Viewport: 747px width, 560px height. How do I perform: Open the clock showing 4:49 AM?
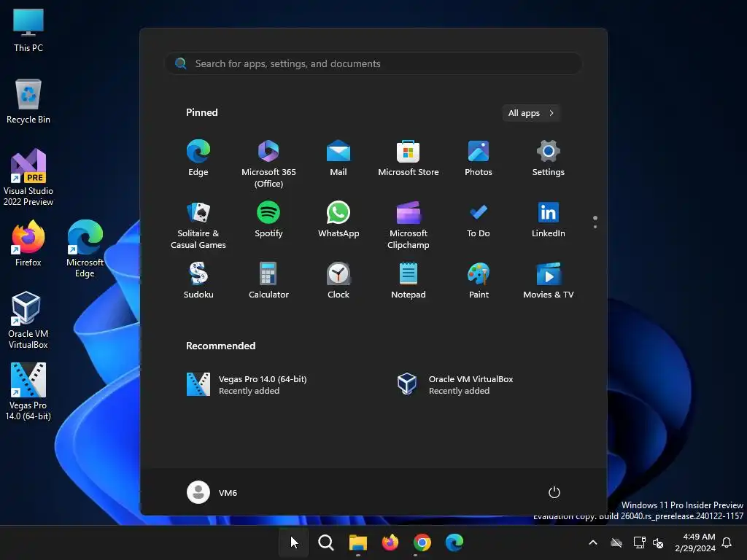pyautogui.click(x=695, y=542)
